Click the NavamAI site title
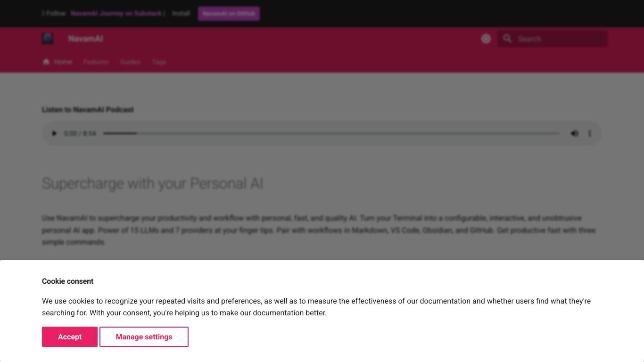The image size is (644, 362). [x=85, y=39]
